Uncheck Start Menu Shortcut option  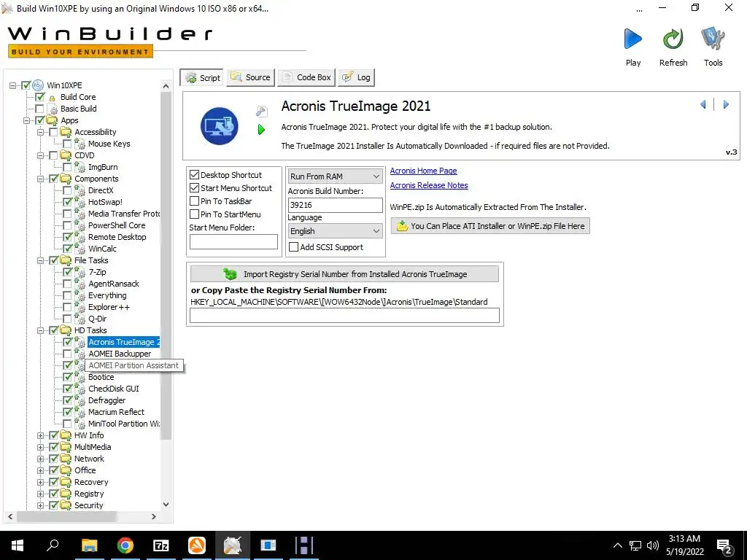click(194, 188)
